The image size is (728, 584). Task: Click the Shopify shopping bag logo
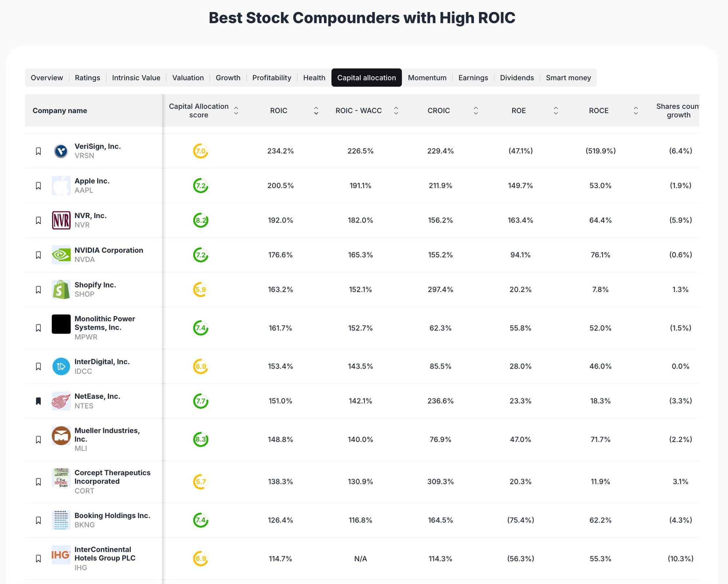pyautogui.click(x=61, y=290)
